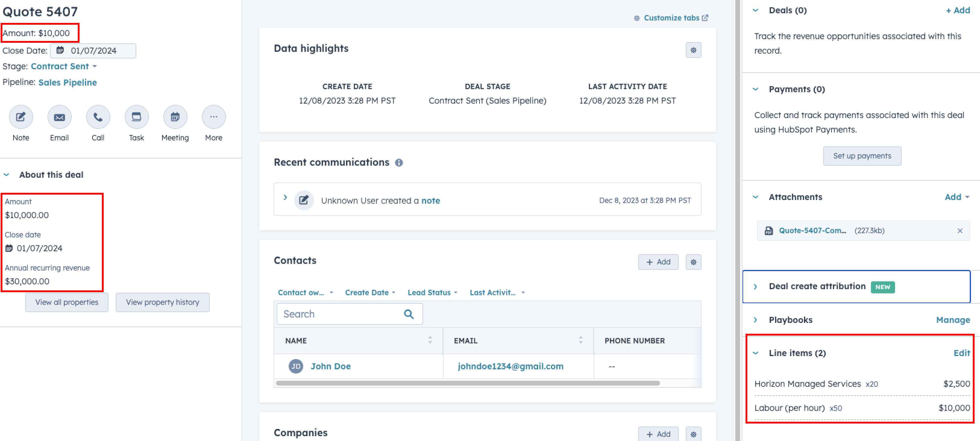Open Contacts card settings gear

(x=693, y=262)
